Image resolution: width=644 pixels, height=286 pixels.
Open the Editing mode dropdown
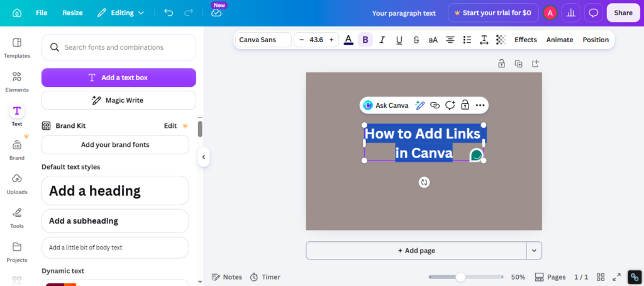pyautogui.click(x=120, y=13)
